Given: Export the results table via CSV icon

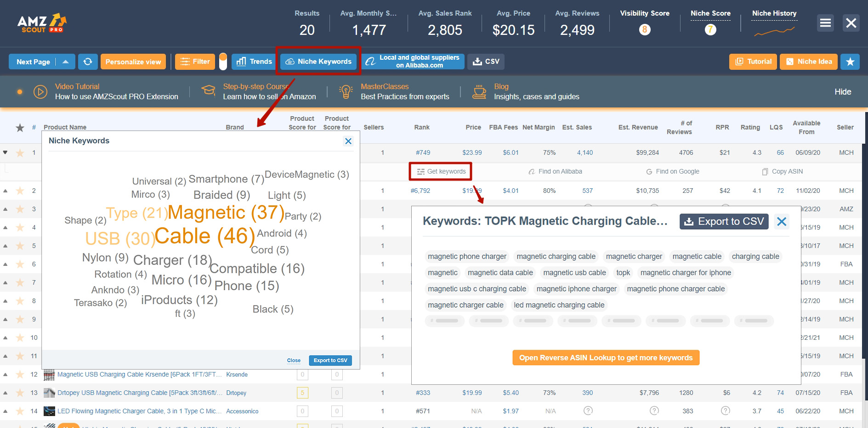Looking at the screenshot, I should click(x=485, y=61).
